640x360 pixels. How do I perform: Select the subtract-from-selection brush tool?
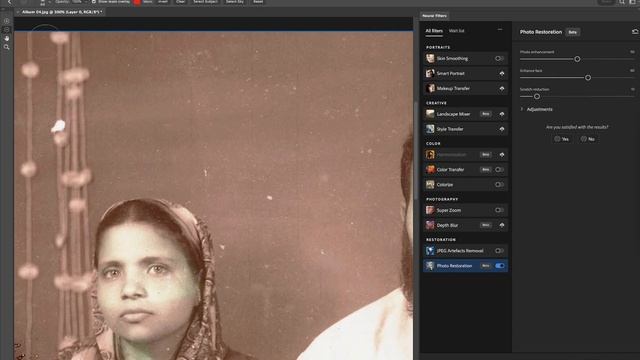(7, 29)
